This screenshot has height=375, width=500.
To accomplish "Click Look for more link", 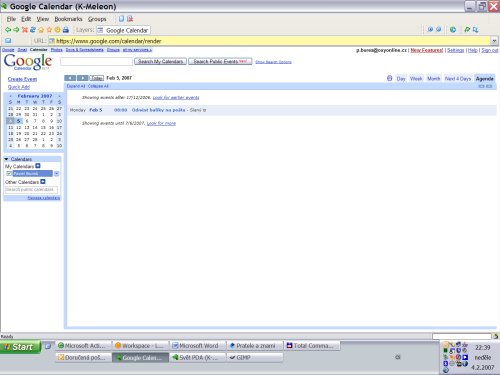I will [161, 123].
